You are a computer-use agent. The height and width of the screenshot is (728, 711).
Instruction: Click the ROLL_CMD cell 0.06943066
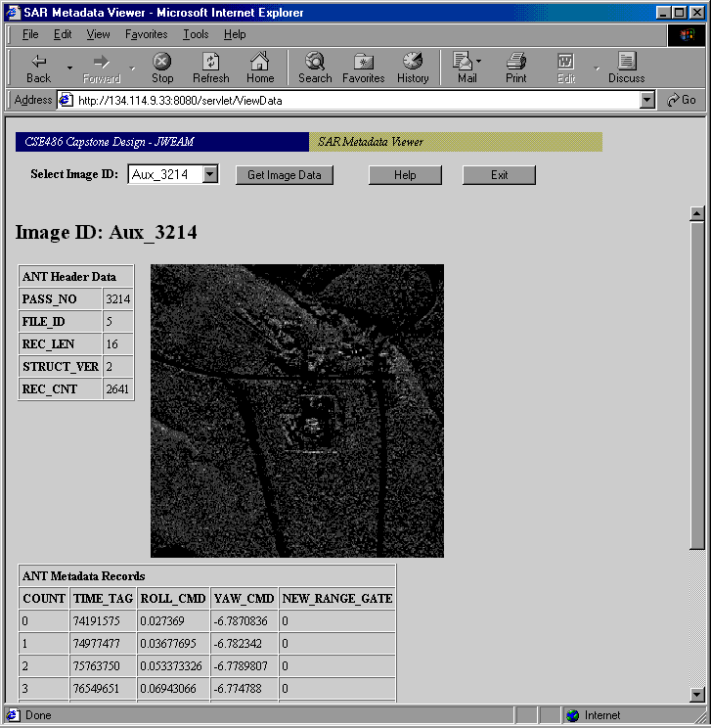click(x=173, y=689)
